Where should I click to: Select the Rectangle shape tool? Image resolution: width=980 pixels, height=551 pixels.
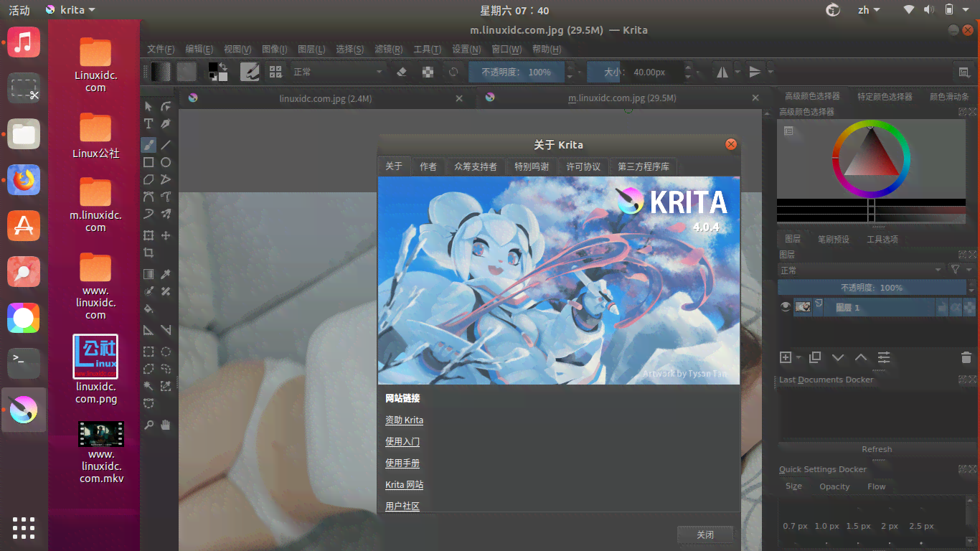[149, 162]
